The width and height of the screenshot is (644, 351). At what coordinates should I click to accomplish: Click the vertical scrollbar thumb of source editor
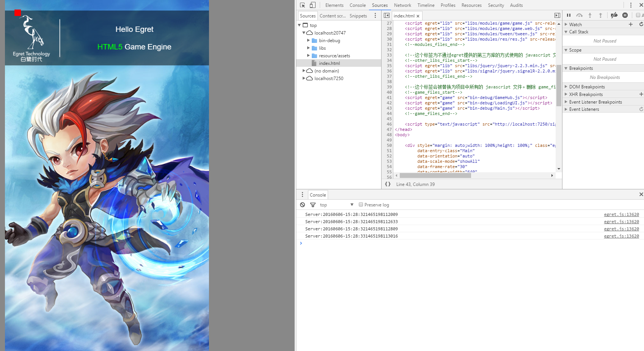pos(559,85)
